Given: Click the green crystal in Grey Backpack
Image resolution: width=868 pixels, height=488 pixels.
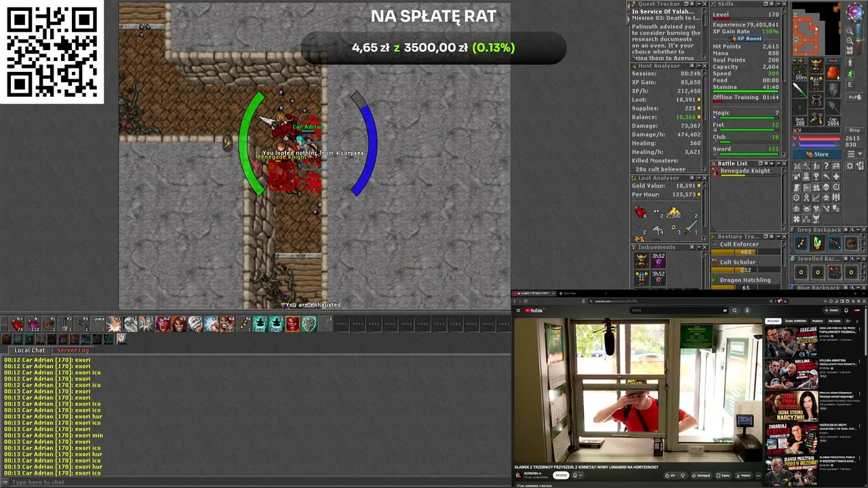Looking at the screenshot, I should point(817,243).
